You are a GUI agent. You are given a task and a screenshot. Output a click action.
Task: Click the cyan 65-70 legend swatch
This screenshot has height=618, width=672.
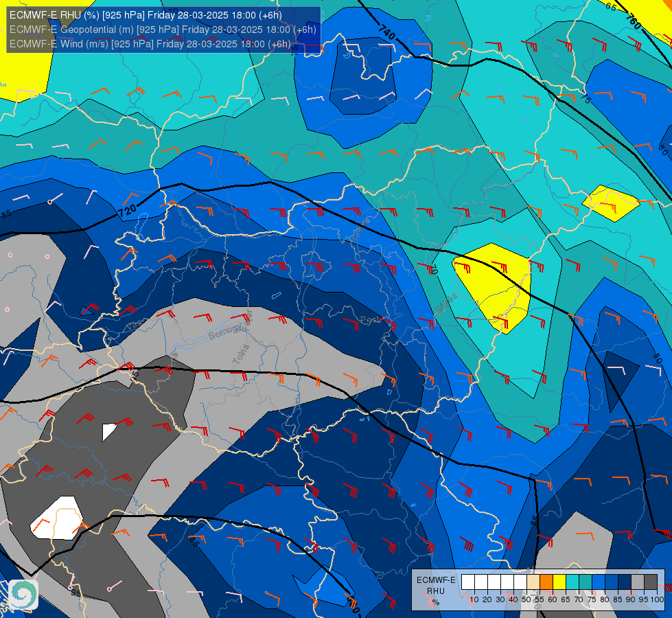pyautogui.click(x=572, y=582)
